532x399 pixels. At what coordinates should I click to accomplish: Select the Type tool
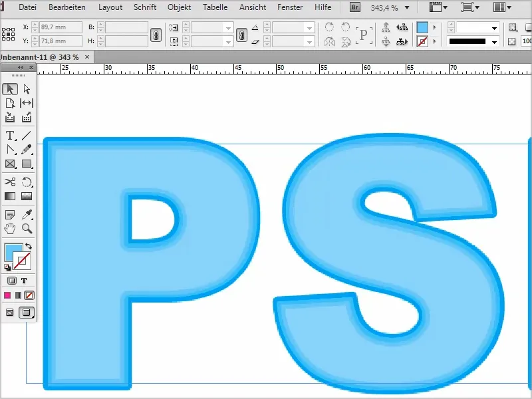tap(10, 136)
